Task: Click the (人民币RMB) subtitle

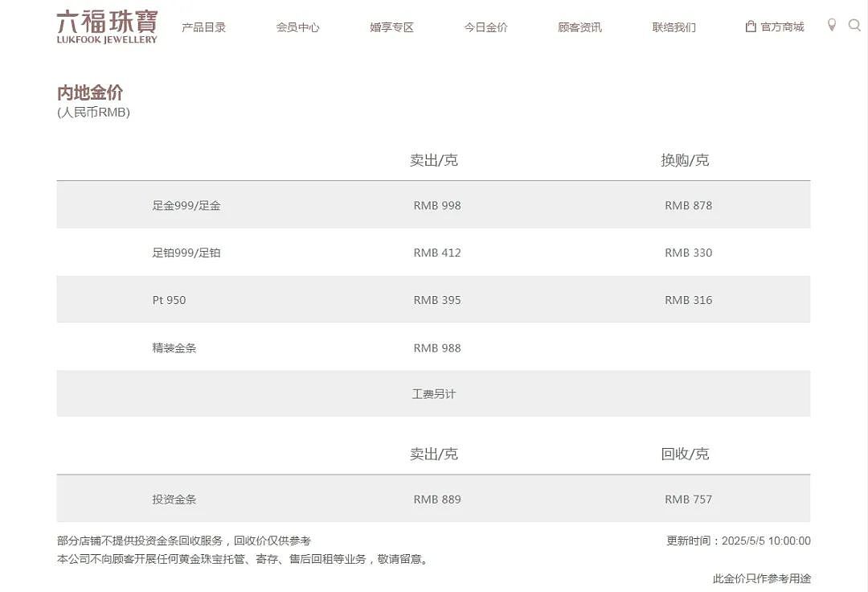Action: pyautogui.click(x=93, y=113)
